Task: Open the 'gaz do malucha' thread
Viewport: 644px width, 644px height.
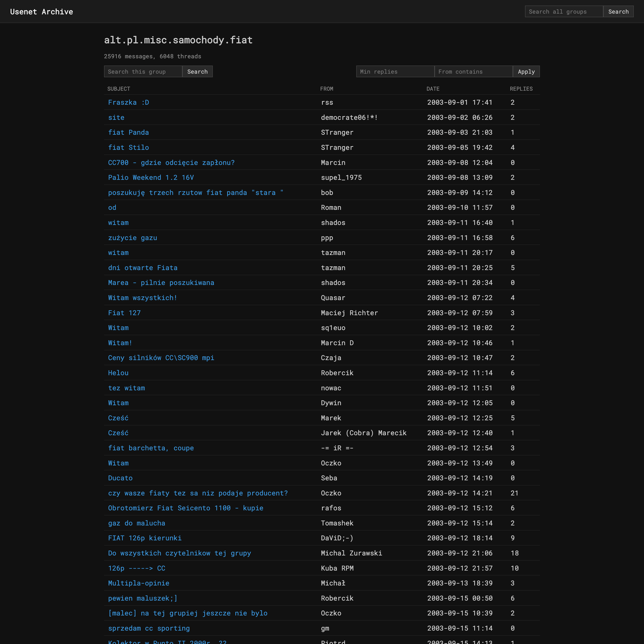Action: point(137,523)
